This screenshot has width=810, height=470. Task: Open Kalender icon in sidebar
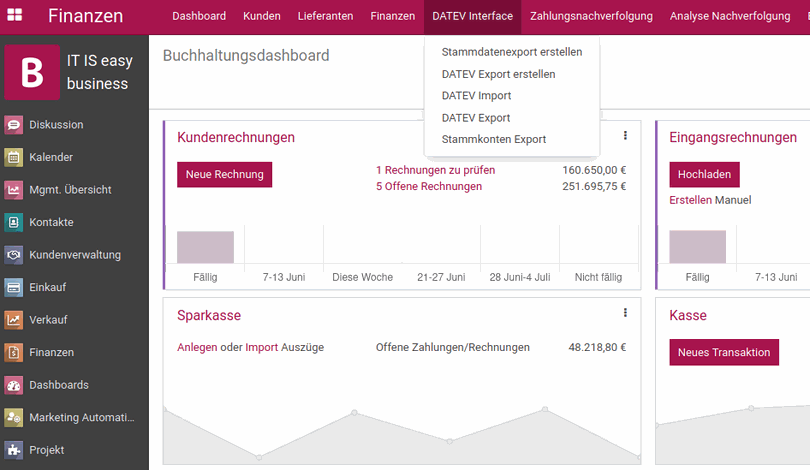coord(13,158)
